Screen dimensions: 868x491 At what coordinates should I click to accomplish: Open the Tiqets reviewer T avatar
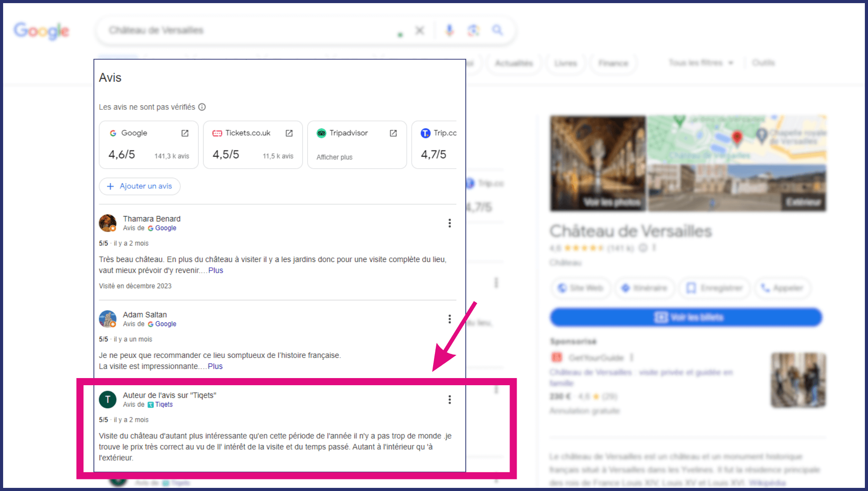[108, 399]
